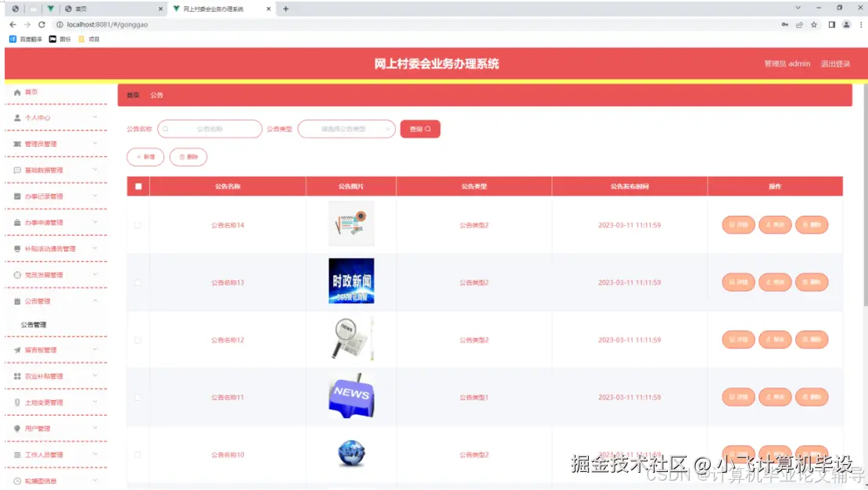Screen dimensions: 868x490
Task: Collapse the 公告管理 section chevron
Action: (x=95, y=300)
